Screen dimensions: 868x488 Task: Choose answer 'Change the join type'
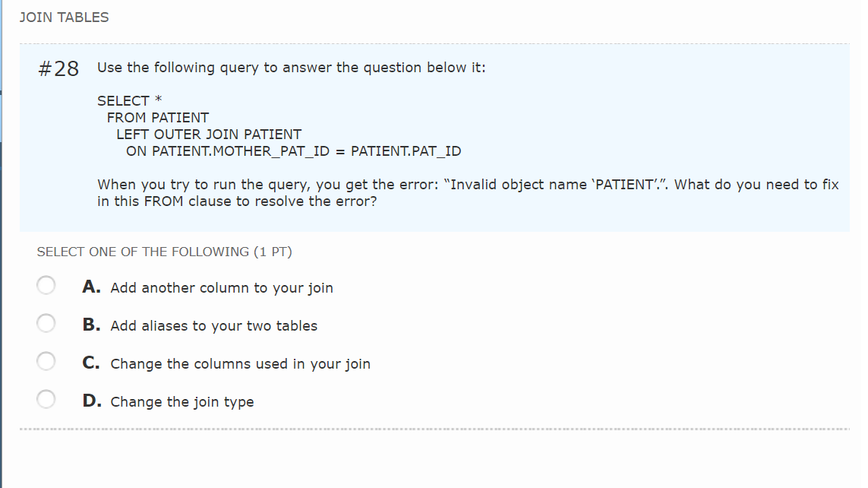click(x=182, y=402)
